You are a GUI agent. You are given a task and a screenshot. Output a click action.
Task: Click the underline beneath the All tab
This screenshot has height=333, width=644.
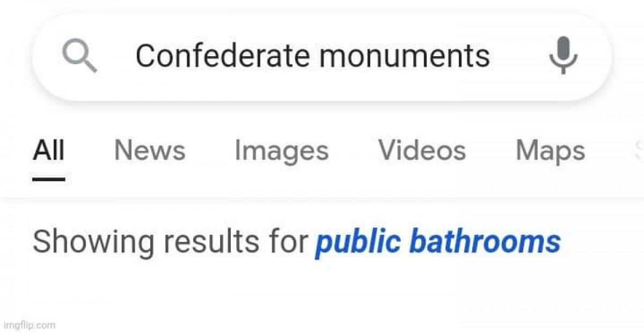click(x=48, y=179)
